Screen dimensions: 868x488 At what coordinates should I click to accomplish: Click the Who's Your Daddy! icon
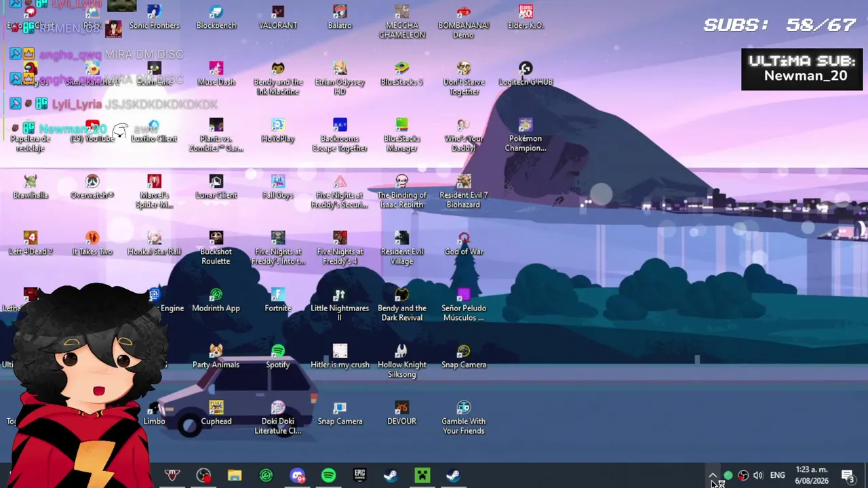click(464, 135)
